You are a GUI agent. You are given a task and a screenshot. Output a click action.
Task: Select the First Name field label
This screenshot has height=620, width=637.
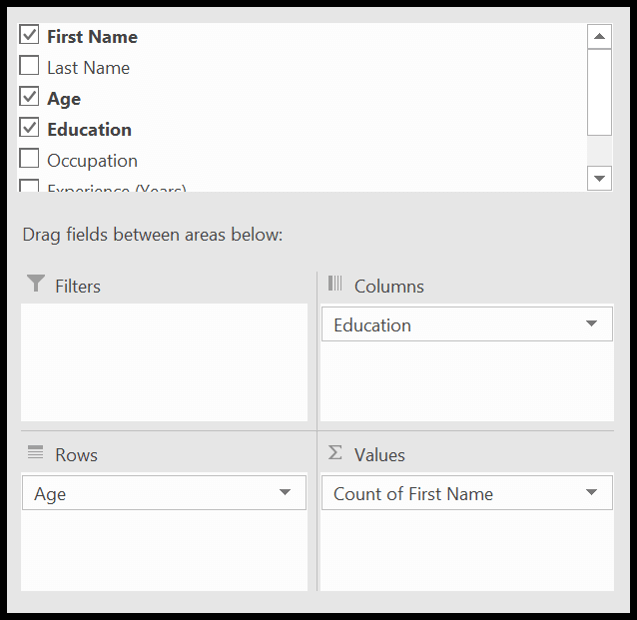click(x=93, y=37)
